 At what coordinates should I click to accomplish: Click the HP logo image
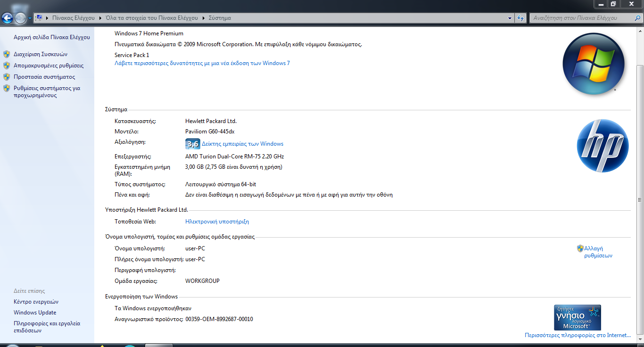coord(603,146)
